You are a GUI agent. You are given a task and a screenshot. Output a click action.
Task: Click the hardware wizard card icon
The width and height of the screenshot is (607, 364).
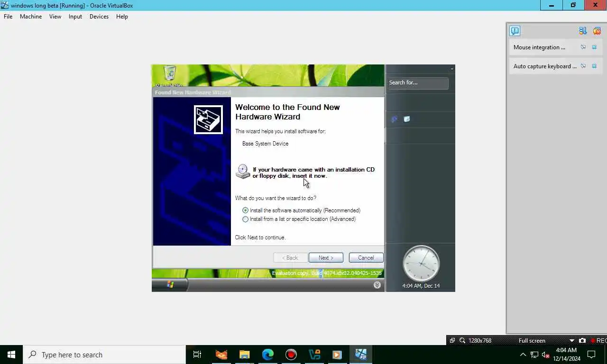point(208,119)
